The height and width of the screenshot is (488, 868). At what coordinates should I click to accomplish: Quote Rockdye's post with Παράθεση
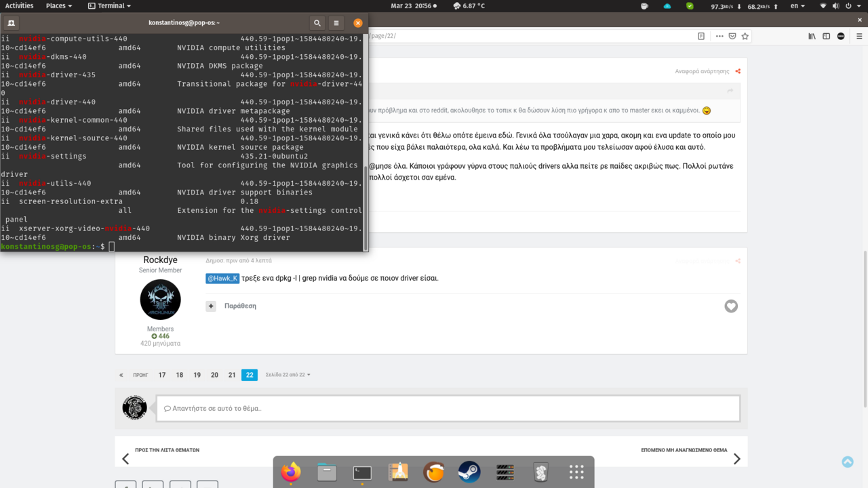click(x=240, y=306)
